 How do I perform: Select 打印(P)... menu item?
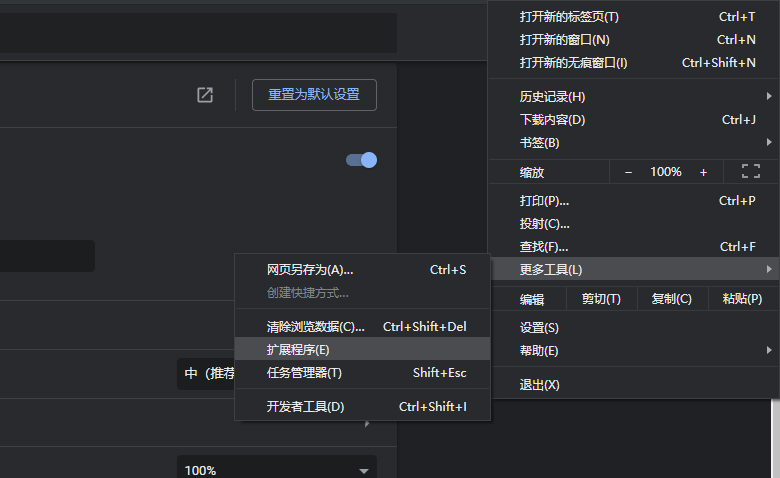pos(633,200)
